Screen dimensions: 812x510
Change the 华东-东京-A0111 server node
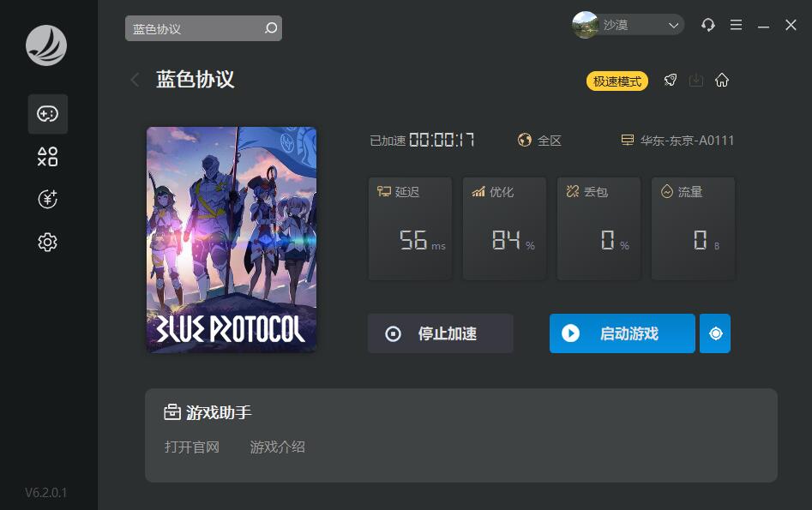pyautogui.click(x=677, y=141)
